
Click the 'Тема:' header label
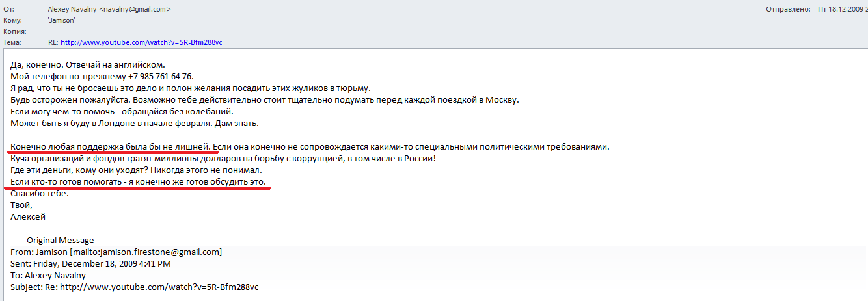(12, 42)
